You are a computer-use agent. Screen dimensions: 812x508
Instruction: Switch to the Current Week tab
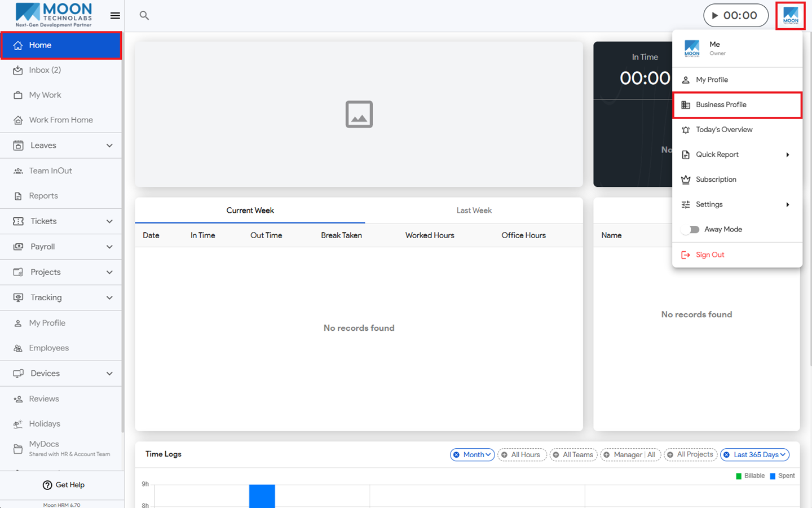pos(250,211)
